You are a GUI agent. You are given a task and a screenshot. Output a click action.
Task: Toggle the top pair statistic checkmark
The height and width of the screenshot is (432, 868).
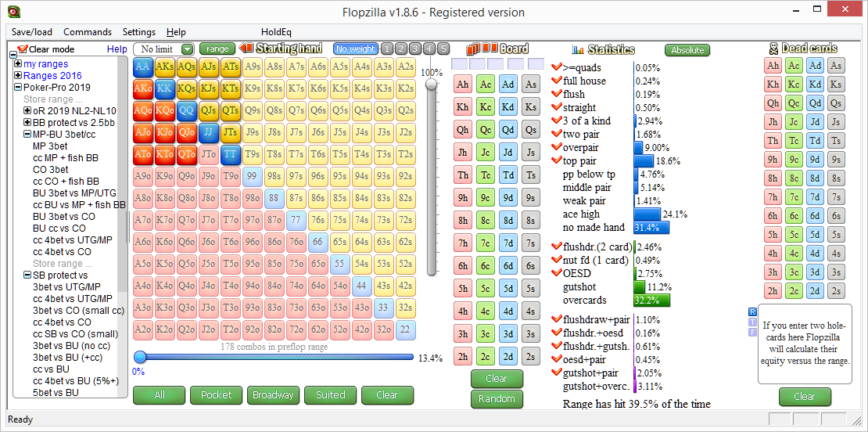tap(556, 160)
